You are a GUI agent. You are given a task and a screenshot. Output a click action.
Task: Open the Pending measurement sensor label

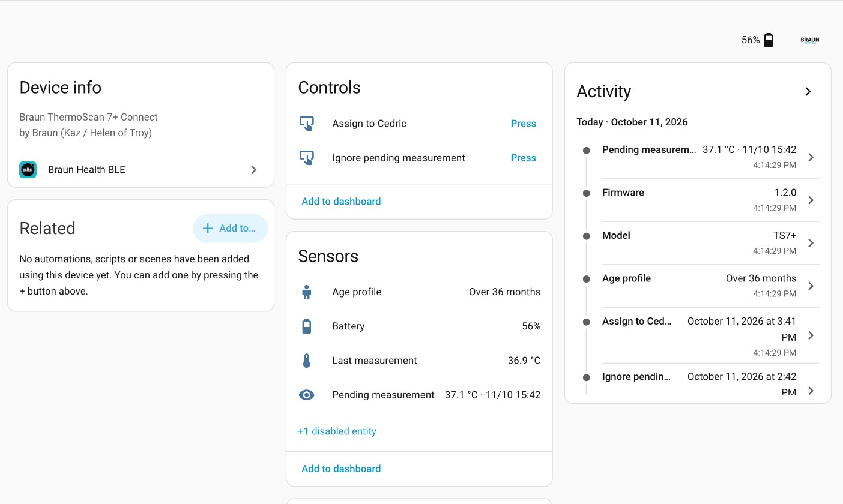click(383, 395)
